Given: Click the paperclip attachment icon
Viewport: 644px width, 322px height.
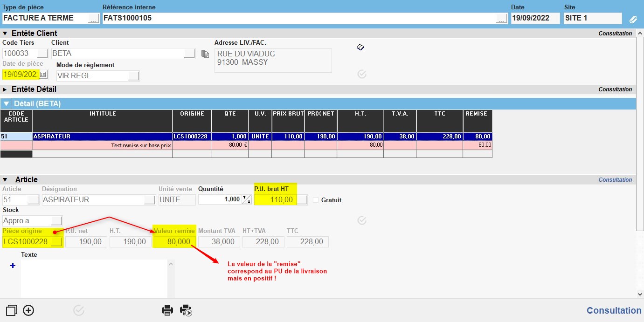Looking at the screenshot, I should pyautogui.click(x=633, y=19).
